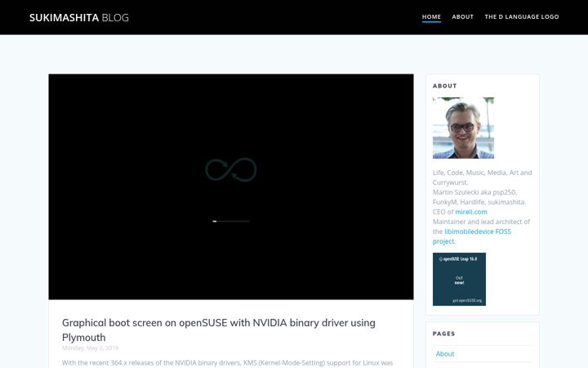Open the libimobiledevice FOSS project link

(x=472, y=236)
